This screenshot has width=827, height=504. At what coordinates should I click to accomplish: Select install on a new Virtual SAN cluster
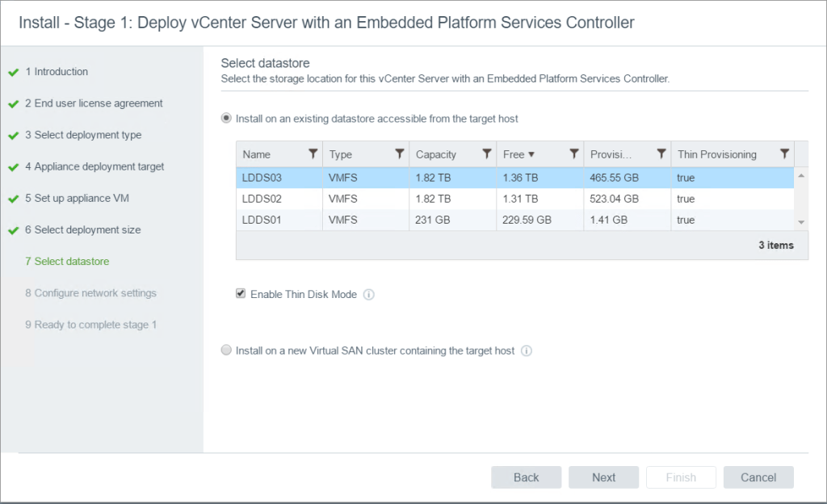(226, 351)
